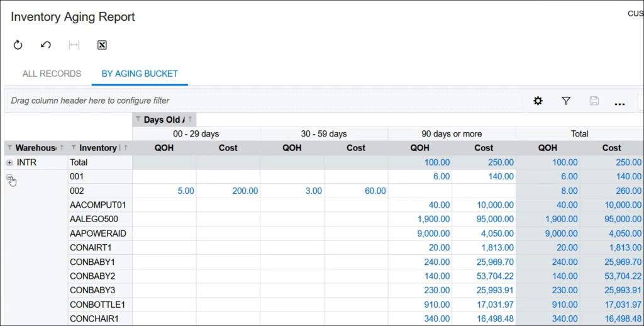Export the report to Excel
The width and height of the screenshot is (644, 326).
[x=102, y=45]
